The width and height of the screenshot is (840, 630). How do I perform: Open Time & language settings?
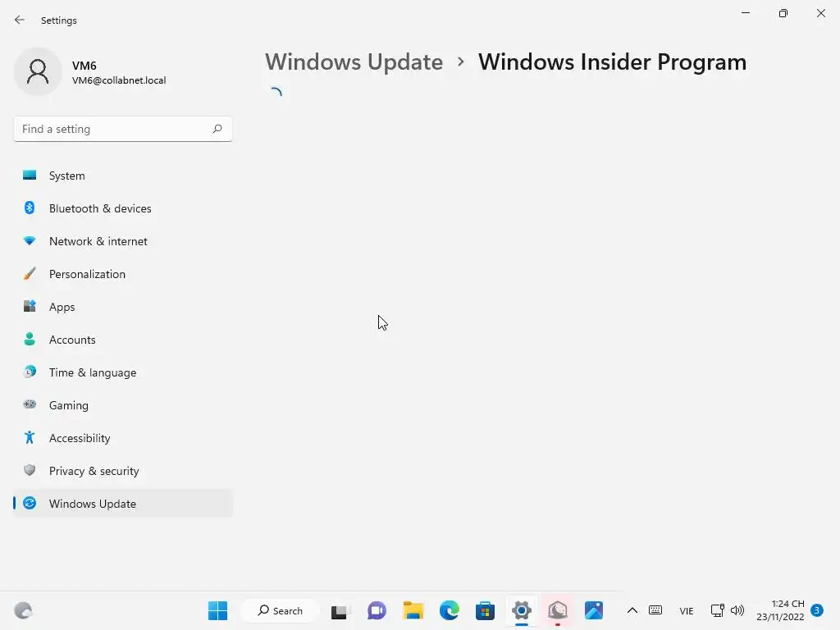click(123, 372)
